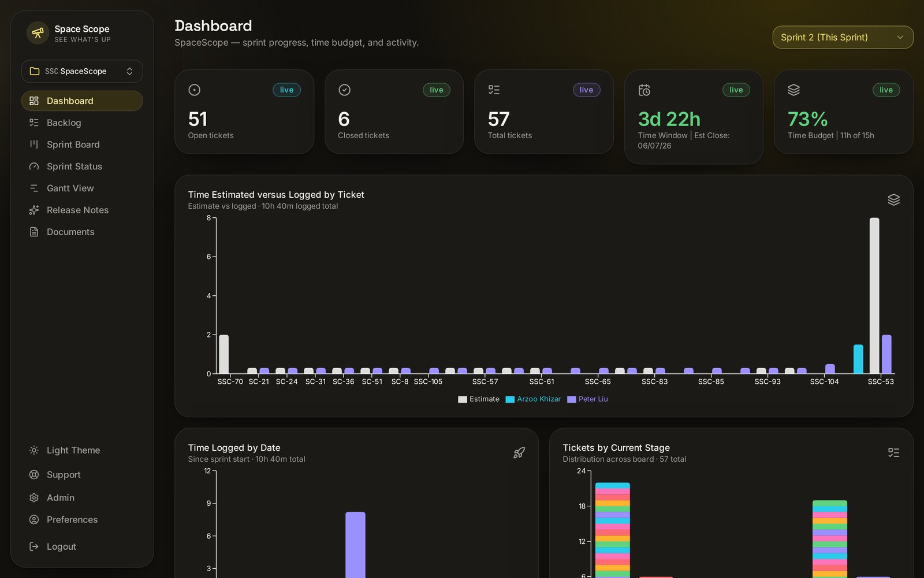The height and width of the screenshot is (578, 924).
Task: Click the Gantt View bars icon
Action: [34, 188]
